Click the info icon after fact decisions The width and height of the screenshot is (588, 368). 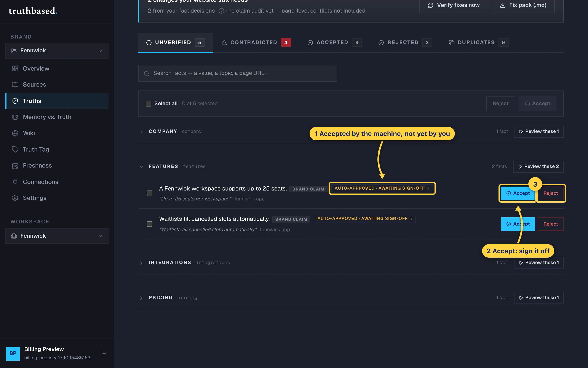pyautogui.click(x=221, y=11)
